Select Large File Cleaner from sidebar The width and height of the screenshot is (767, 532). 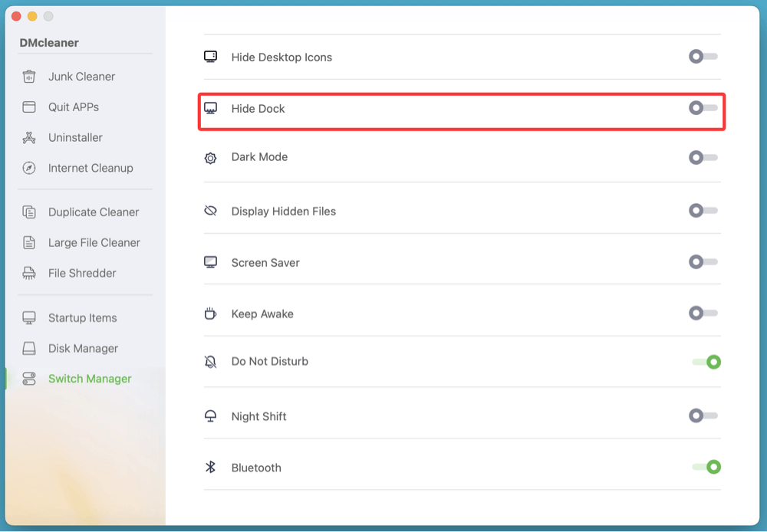[x=94, y=243]
